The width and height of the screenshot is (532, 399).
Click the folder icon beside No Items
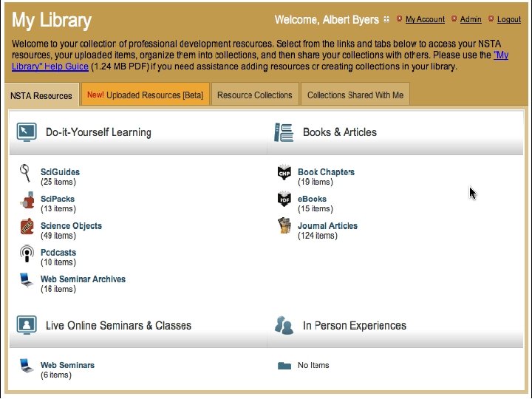[284, 366]
